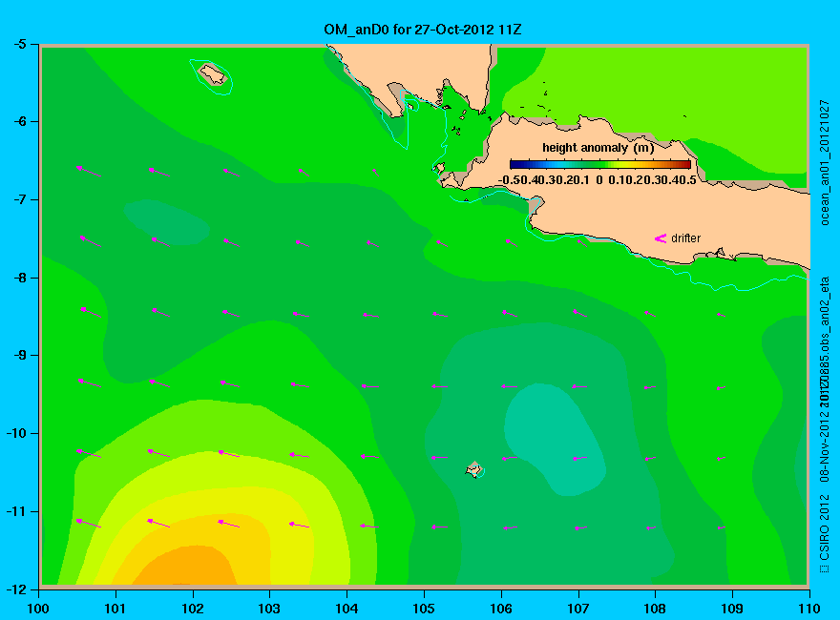Click the x-axis label 103

click(x=269, y=609)
